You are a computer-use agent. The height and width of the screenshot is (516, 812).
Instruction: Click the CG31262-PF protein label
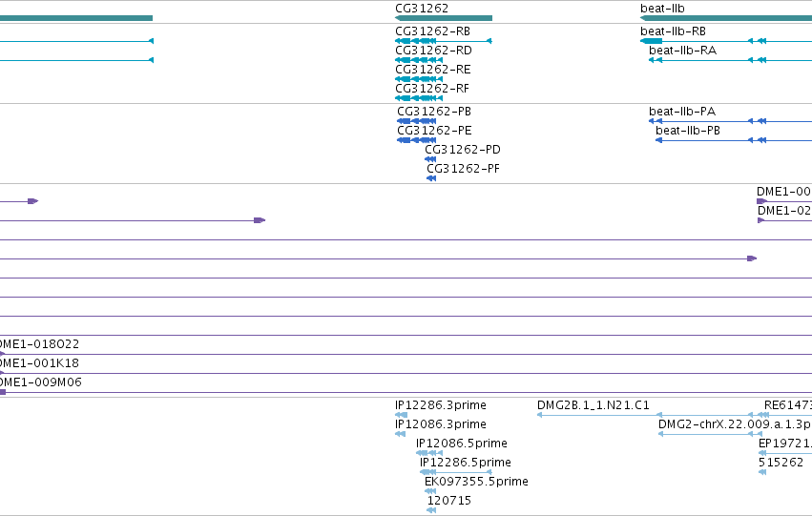pos(463,169)
